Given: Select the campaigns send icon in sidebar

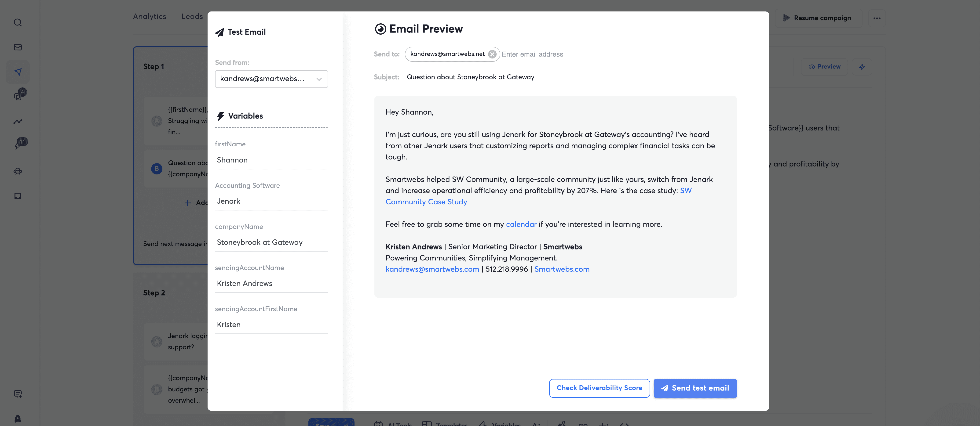Looking at the screenshot, I should (18, 72).
